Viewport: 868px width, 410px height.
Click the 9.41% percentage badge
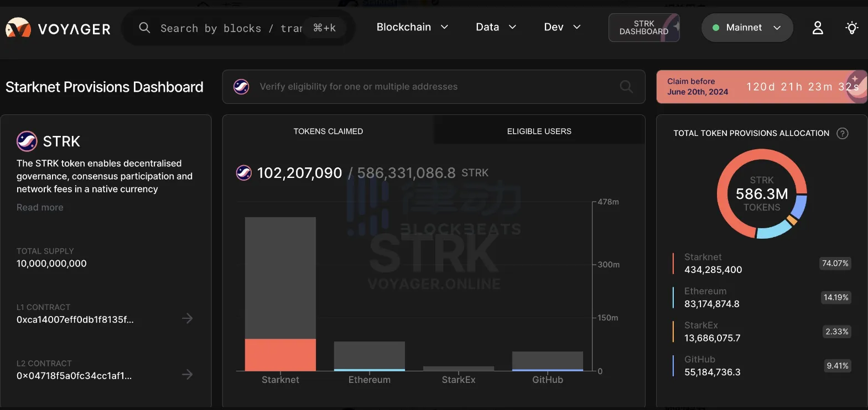[838, 366]
